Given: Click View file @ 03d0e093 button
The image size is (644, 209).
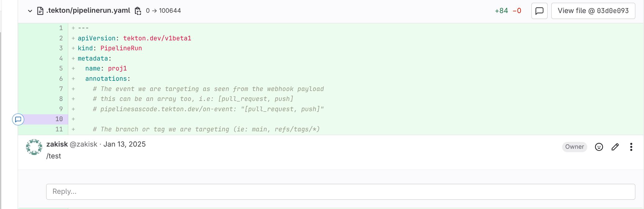Looking at the screenshot, I should [x=593, y=11].
